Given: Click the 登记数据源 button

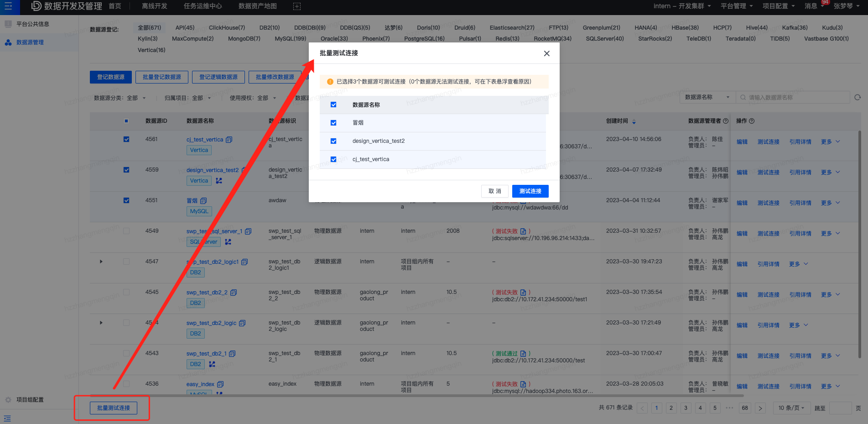Looking at the screenshot, I should point(111,77).
